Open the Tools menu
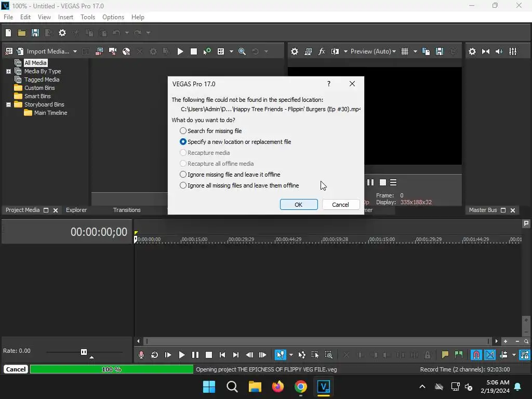The width and height of the screenshot is (532, 399). (x=87, y=17)
